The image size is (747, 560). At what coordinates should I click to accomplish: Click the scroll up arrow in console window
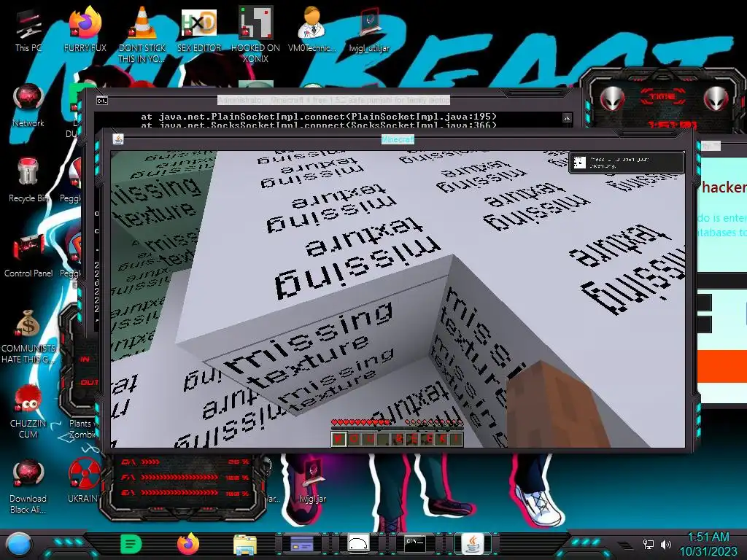pos(567,117)
